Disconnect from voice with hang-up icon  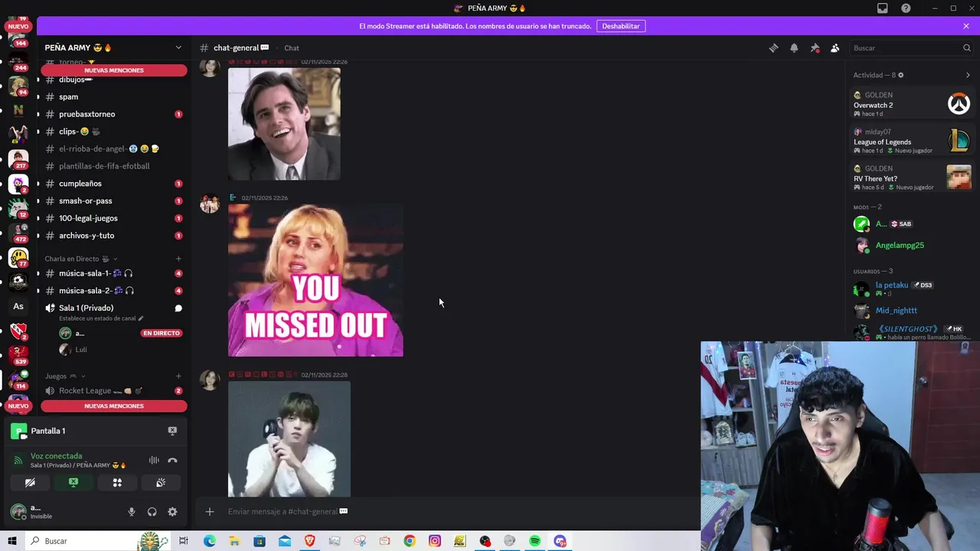coord(172,460)
